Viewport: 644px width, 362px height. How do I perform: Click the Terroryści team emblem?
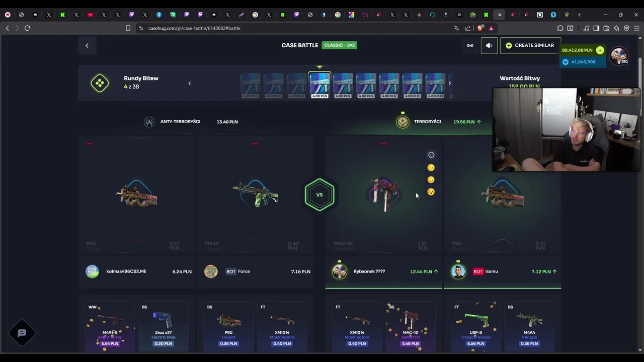click(403, 122)
